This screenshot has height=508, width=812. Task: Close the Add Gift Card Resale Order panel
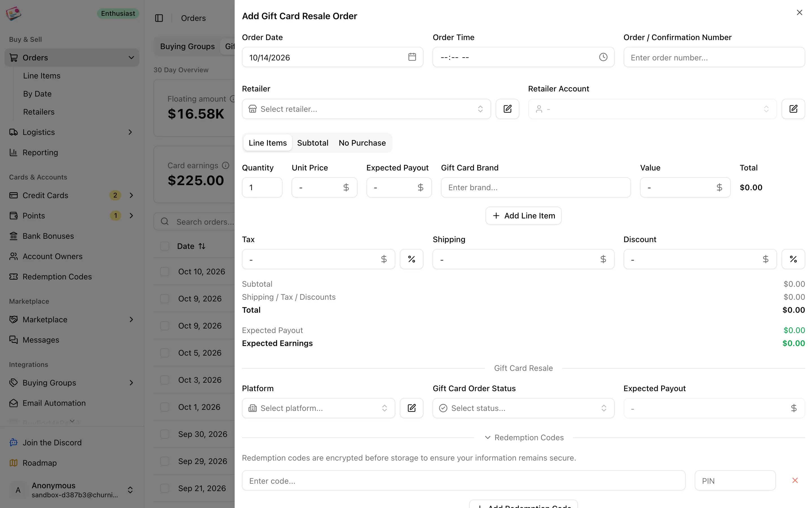click(800, 12)
